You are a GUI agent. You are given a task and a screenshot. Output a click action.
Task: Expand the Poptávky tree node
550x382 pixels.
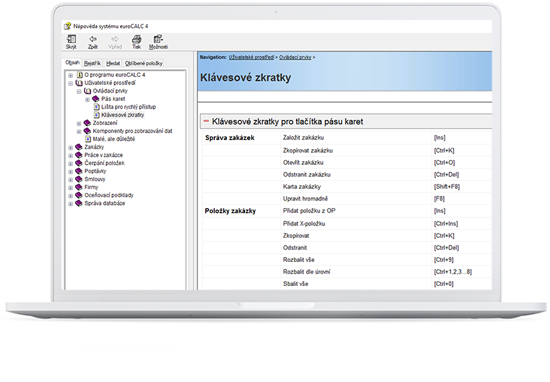(x=71, y=172)
